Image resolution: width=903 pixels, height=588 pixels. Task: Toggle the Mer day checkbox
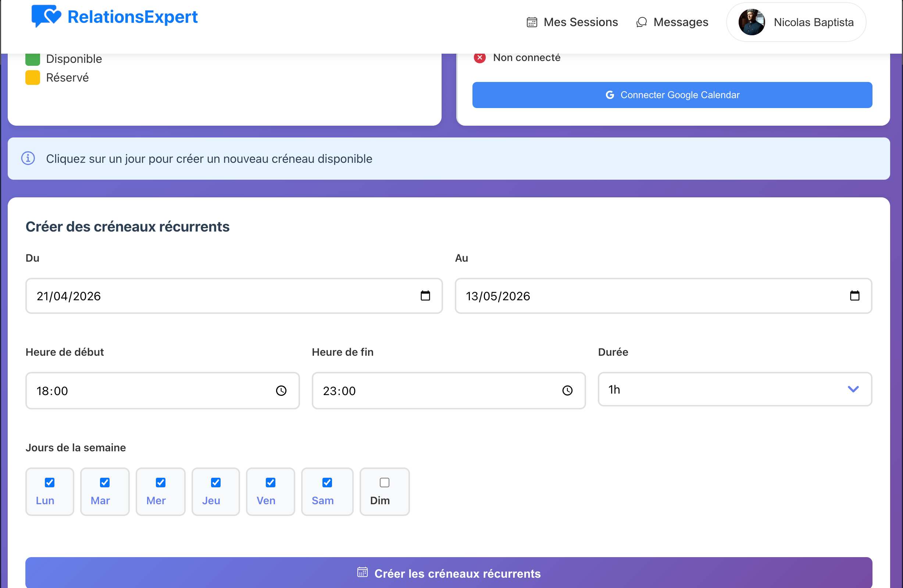point(161,482)
